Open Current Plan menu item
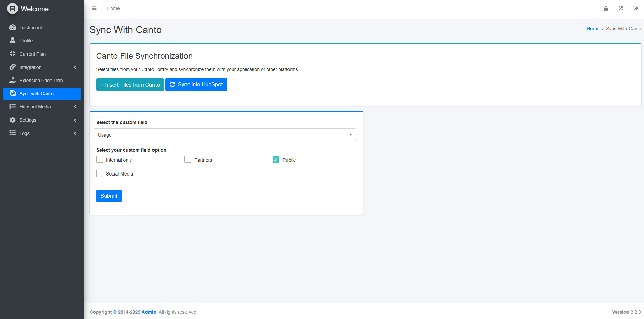 coord(42,54)
